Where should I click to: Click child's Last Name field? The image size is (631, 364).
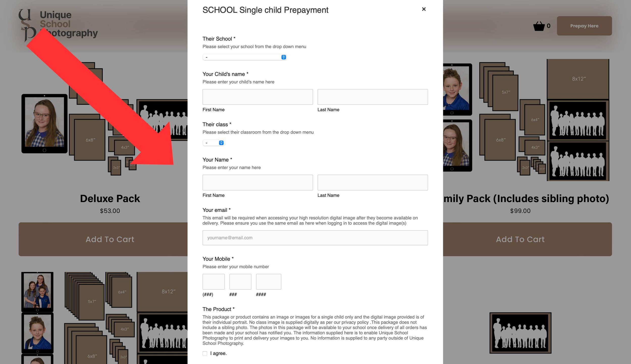click(372, 97)
